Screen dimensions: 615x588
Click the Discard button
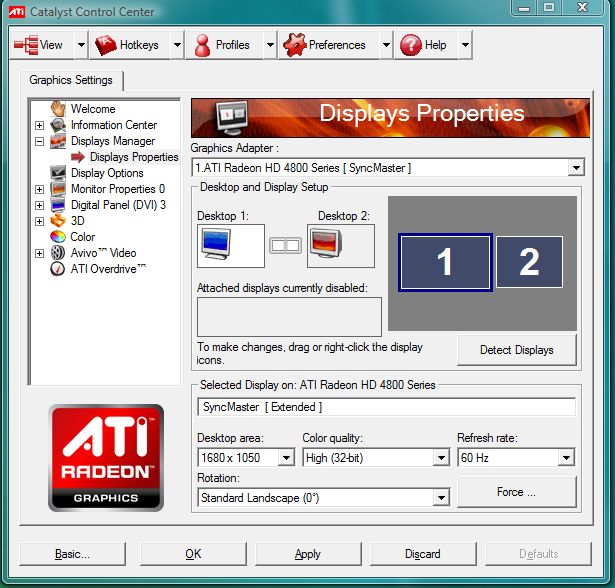click(423, 554)
